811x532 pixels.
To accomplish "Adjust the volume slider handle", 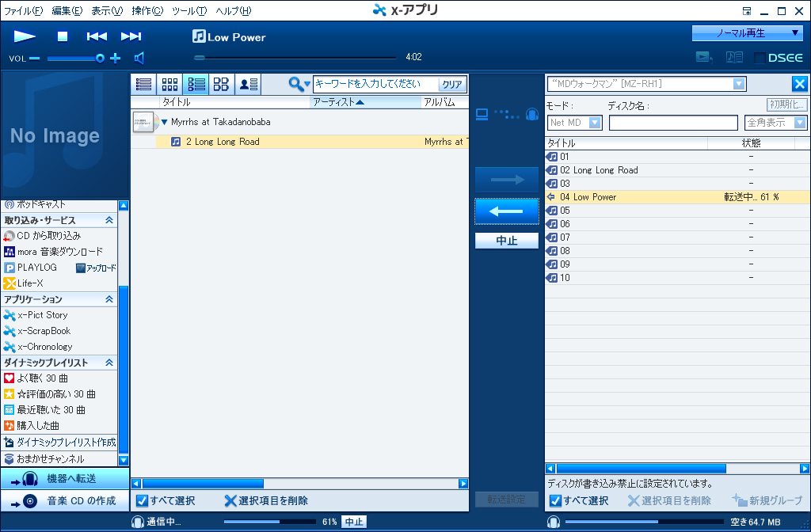I will tap(100, 59).
